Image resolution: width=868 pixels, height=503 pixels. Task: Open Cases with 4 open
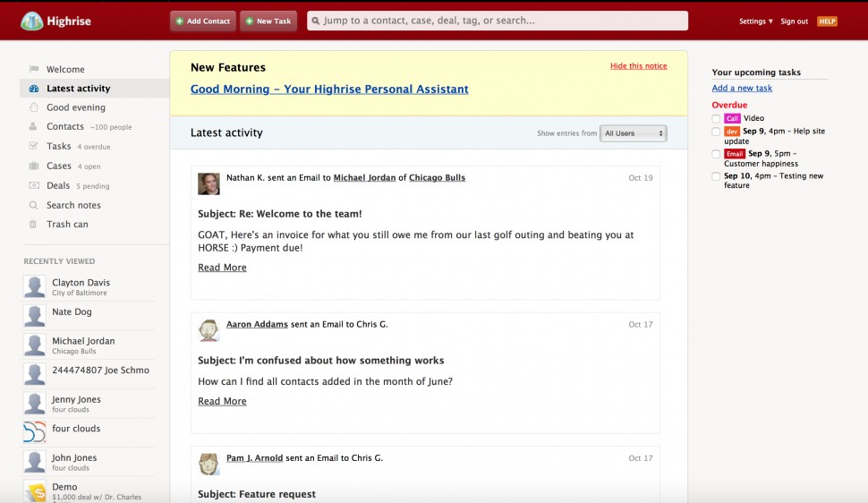73,166
